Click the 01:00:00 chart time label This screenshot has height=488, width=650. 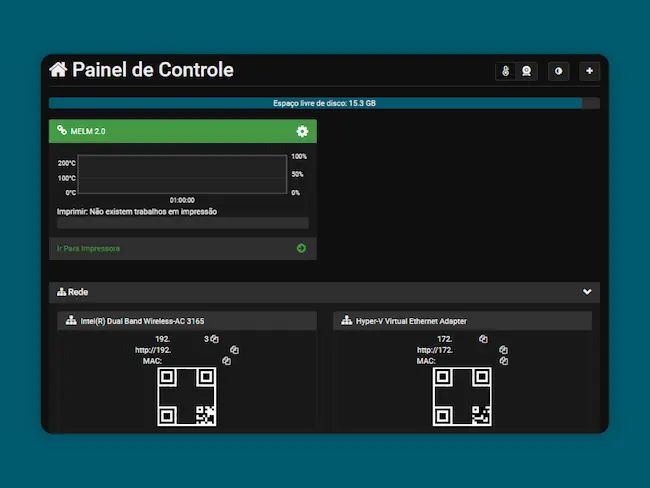(182, 200)
